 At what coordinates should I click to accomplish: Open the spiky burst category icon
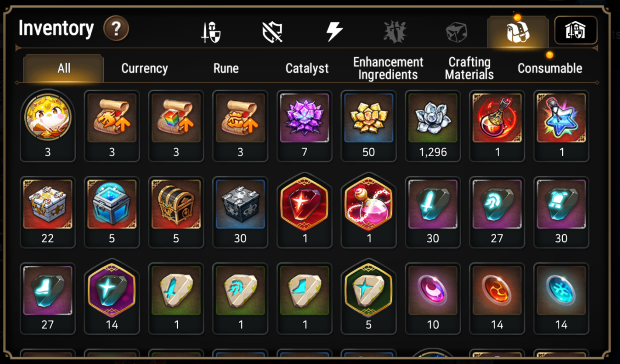395,32
